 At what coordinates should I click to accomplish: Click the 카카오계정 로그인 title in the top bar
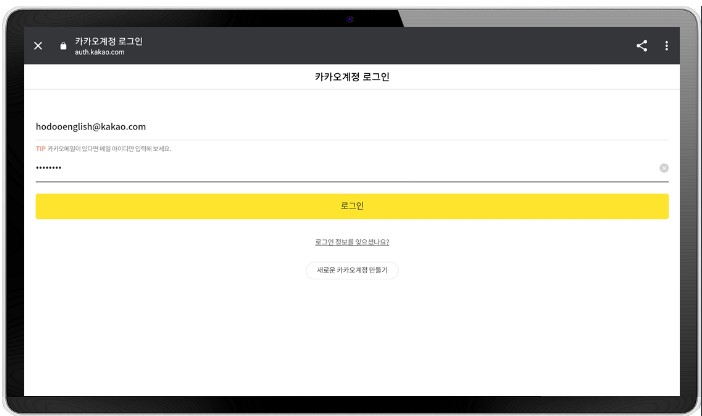pos(109,41)
